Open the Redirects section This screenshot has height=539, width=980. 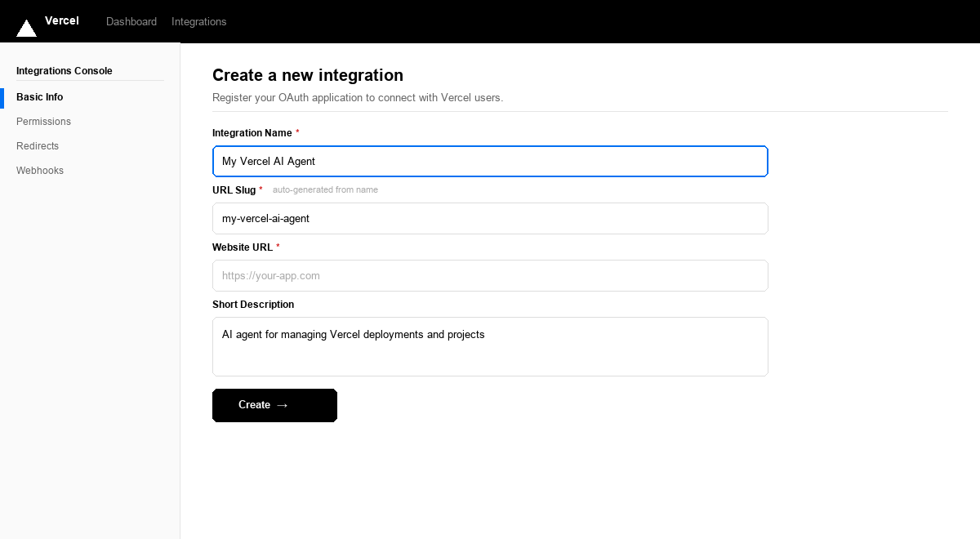click(38, 146)
